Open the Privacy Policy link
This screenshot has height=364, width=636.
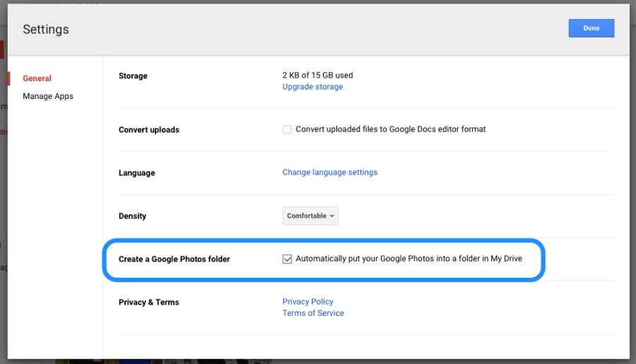pyautogui.click(x=307, y=302)
